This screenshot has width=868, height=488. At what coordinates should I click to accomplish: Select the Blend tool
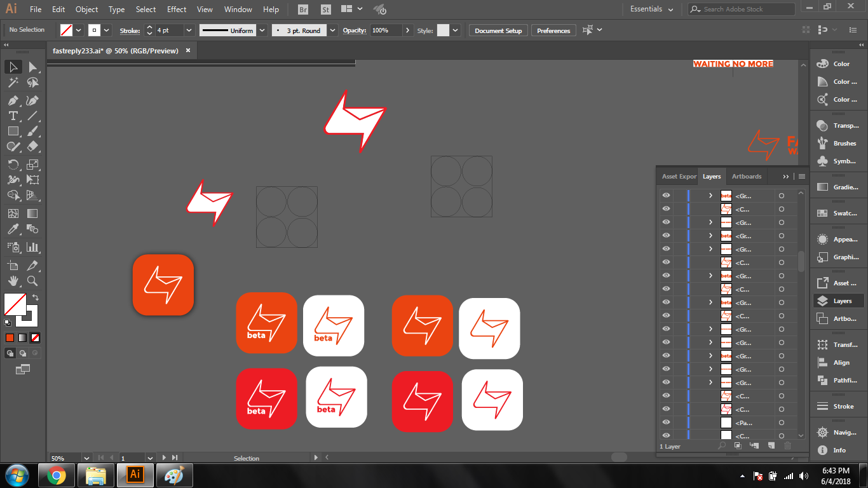point(32,229)
